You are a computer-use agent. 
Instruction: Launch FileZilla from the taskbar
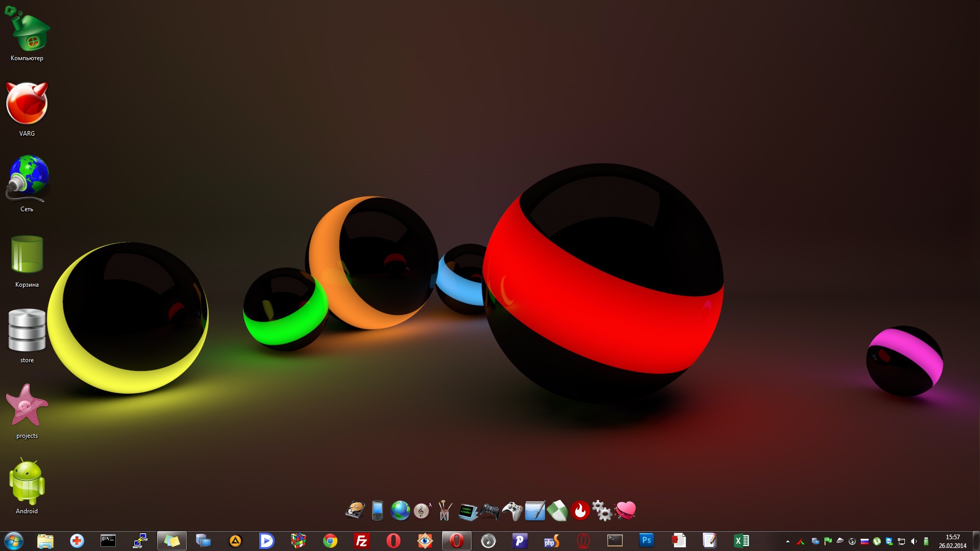tap(361, 541)
